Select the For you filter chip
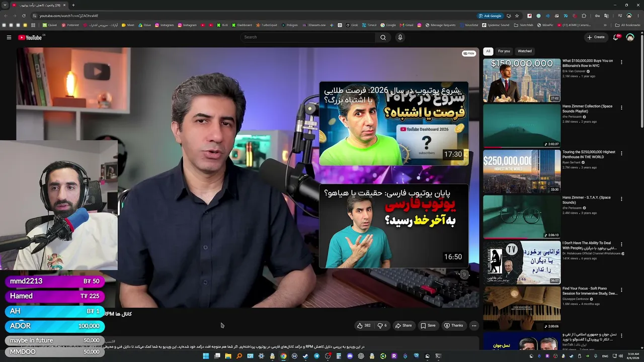This screenshot has width=644, height=362. click(x=504, y=51)
